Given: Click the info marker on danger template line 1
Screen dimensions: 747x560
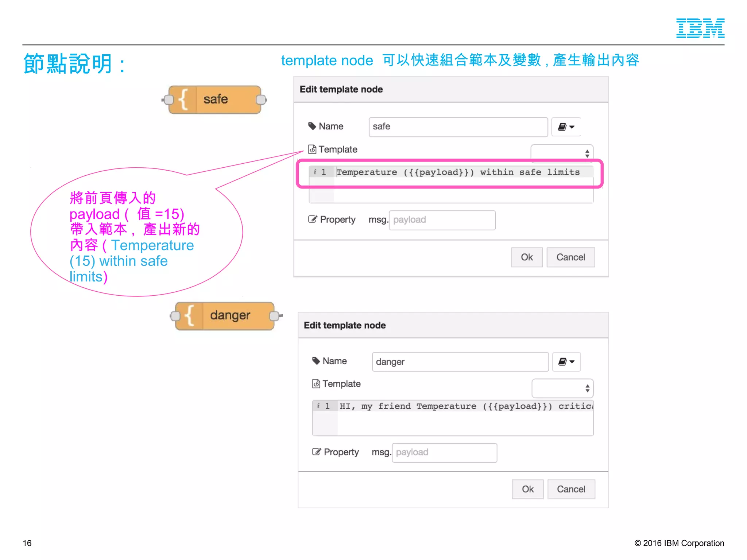Looking at the screenshot, I should [318, 406].
